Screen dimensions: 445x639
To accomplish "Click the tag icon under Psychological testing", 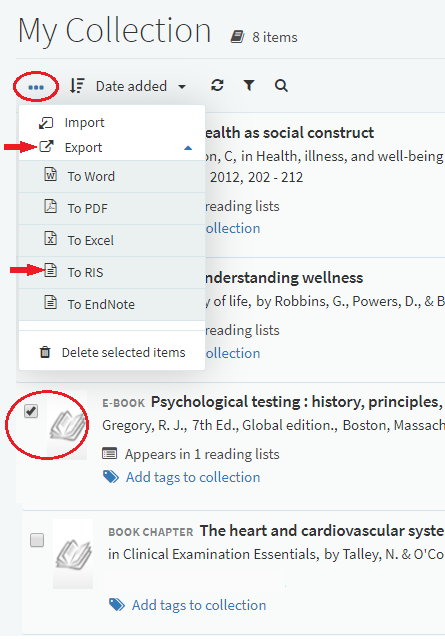I will [111, 476].
